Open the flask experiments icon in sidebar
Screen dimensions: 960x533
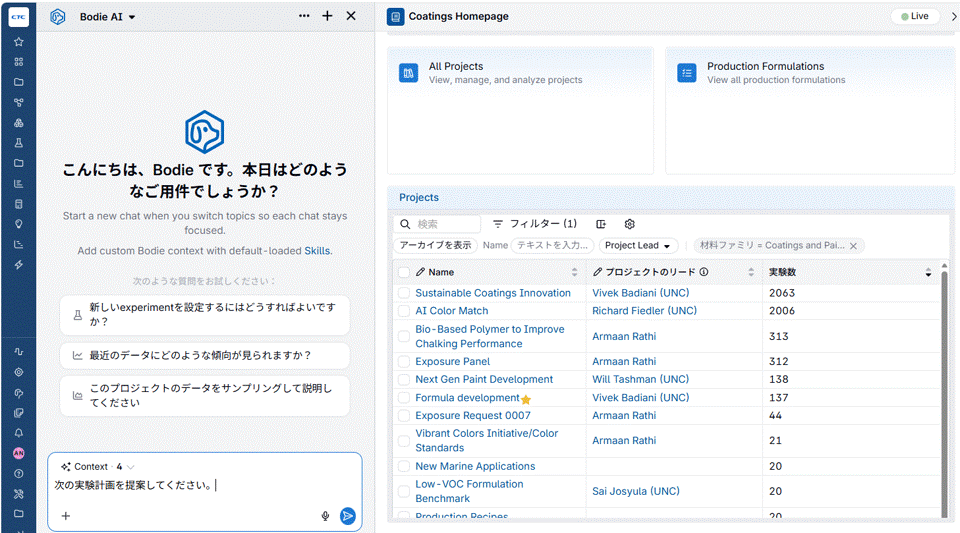coord(18,143)
